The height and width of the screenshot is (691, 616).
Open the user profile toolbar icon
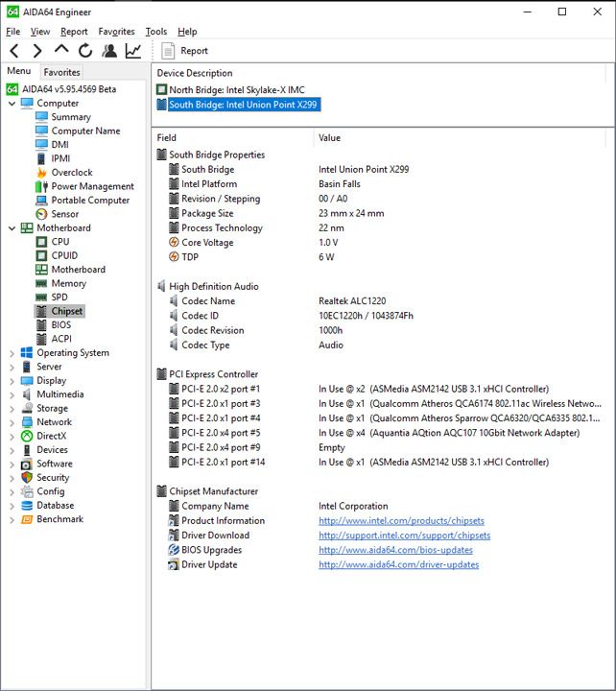(x=109, y=51)
